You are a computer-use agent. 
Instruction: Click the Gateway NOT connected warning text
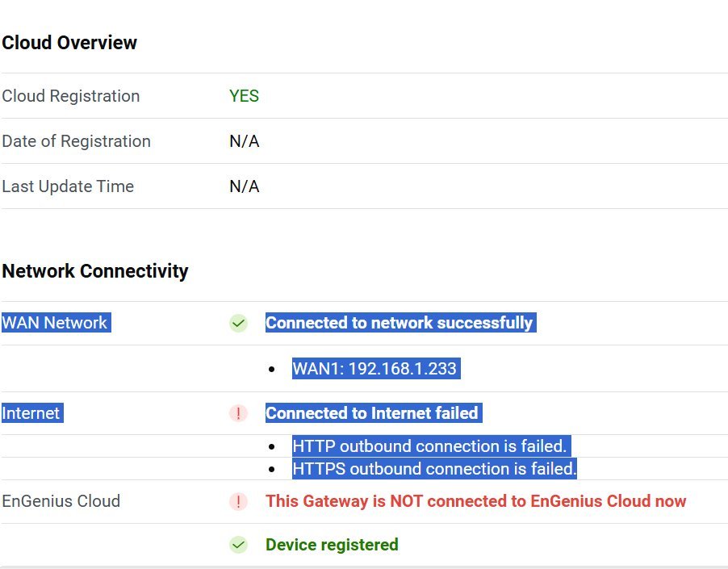[476, 501]
